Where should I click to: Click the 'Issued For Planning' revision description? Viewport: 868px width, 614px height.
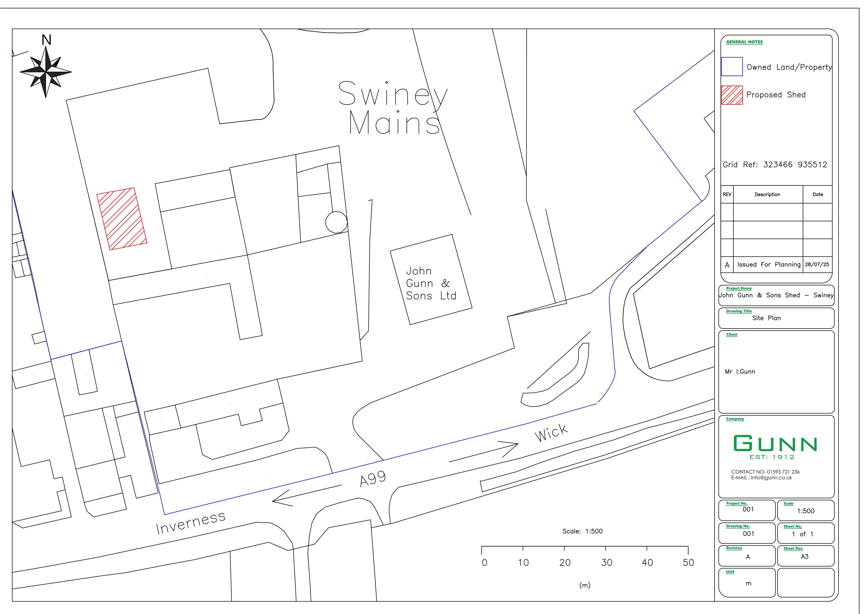[x=769, y=264]
